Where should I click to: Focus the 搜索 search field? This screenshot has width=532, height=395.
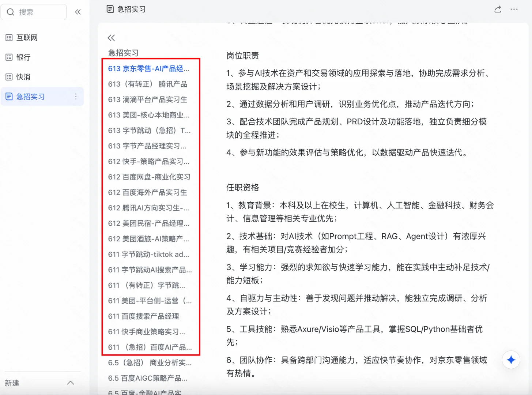pyautogui.click(x=34, y=12)
